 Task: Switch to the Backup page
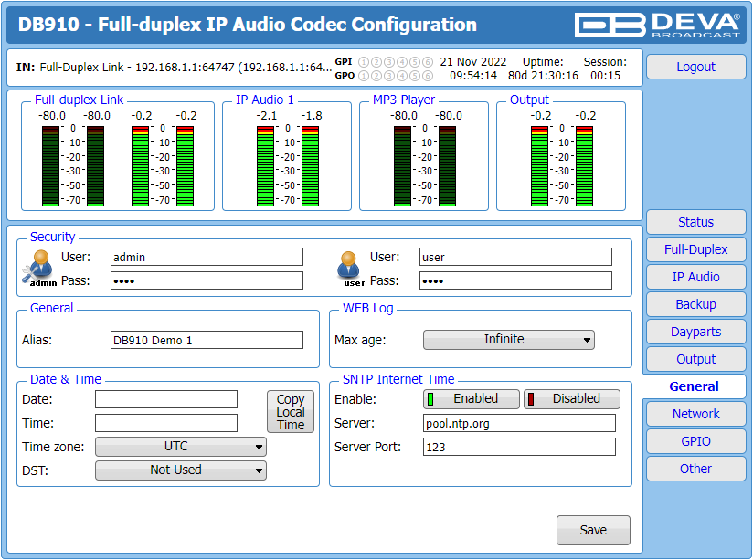coord(695,304)
